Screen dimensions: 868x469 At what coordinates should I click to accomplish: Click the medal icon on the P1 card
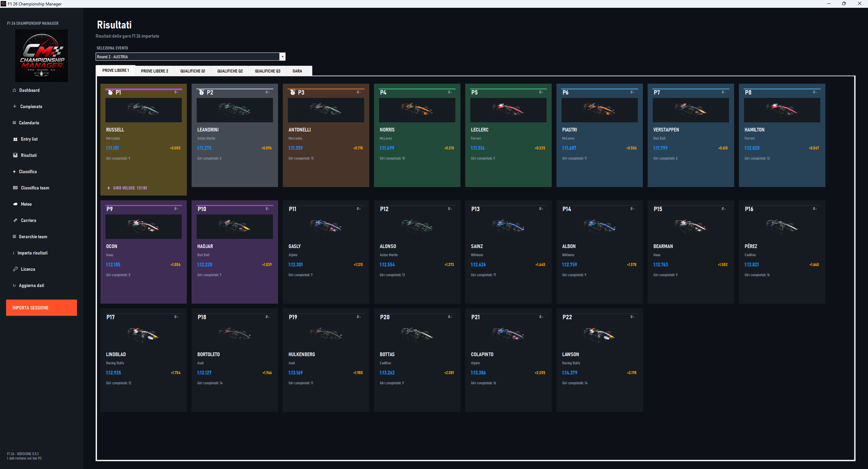pyautogui.click(x=110, y=92)
